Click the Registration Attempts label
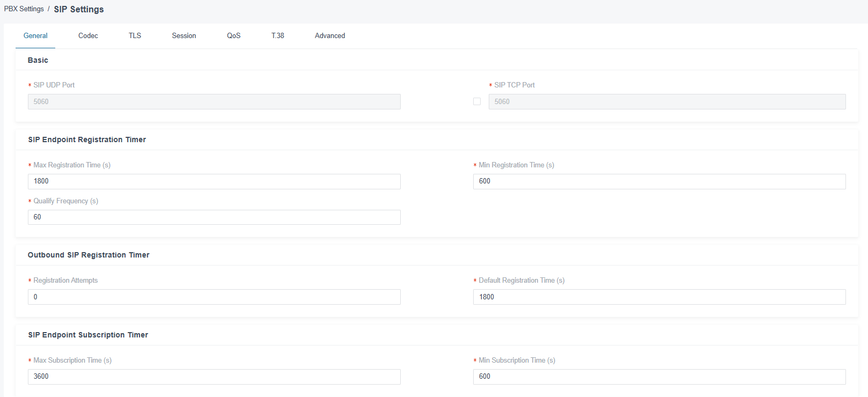The image size is (868, 397). [65, 280]
